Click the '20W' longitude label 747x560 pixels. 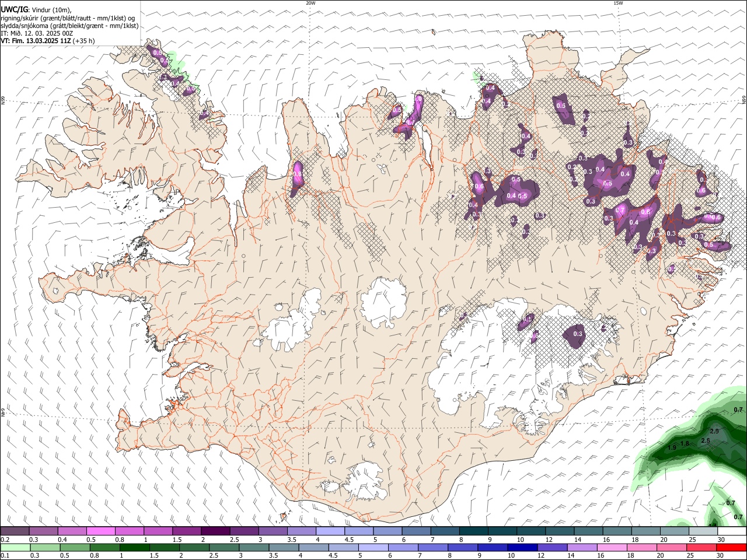click(x=310, y=3)
